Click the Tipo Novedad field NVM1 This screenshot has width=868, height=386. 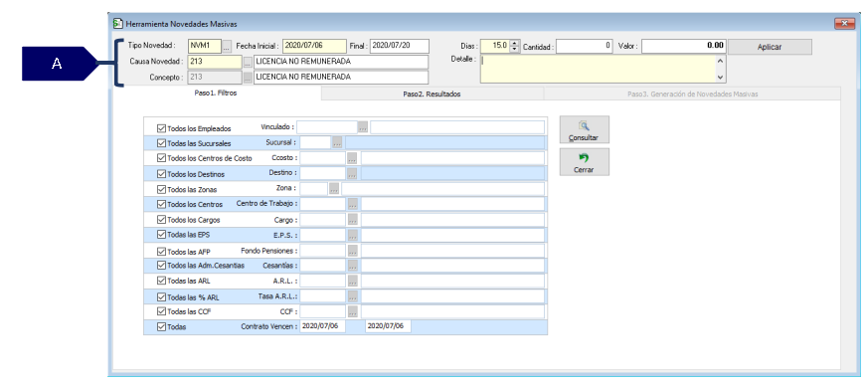pos(205,46)
